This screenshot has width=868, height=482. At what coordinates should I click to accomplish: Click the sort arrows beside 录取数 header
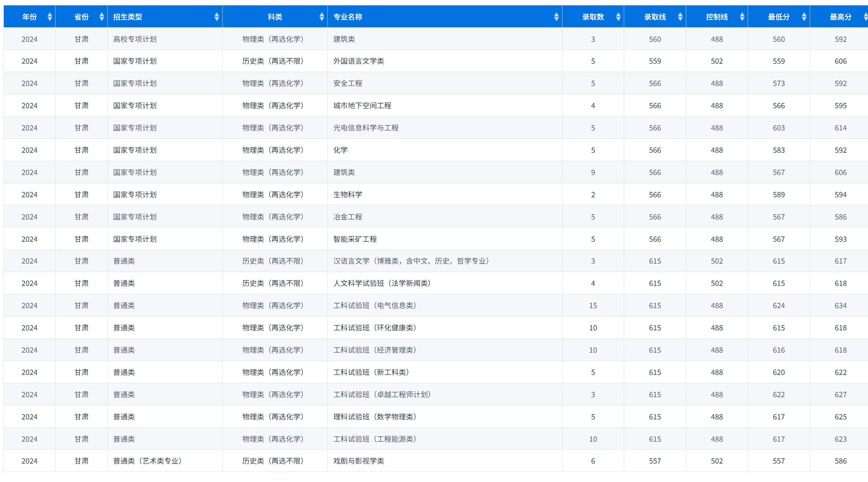point(618,17)
